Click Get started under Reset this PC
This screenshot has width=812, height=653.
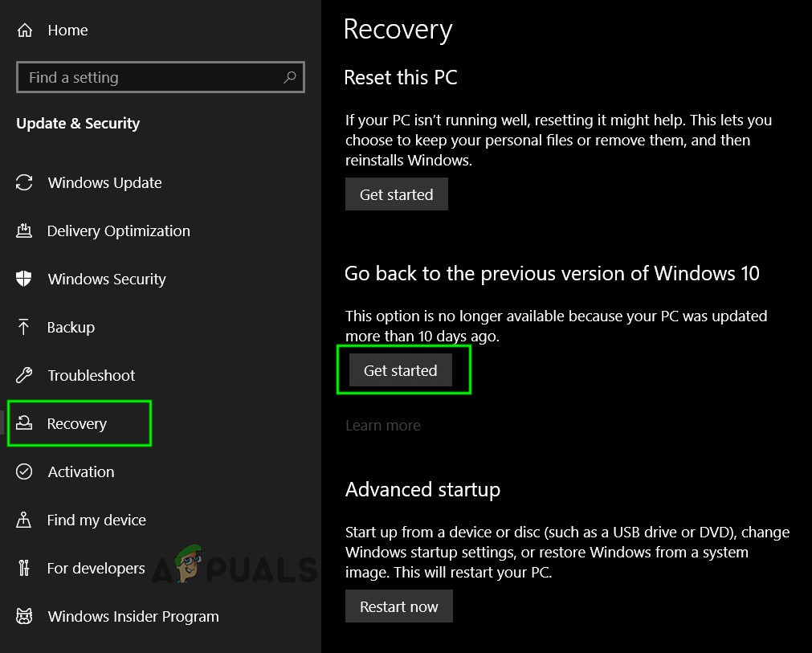396,194
